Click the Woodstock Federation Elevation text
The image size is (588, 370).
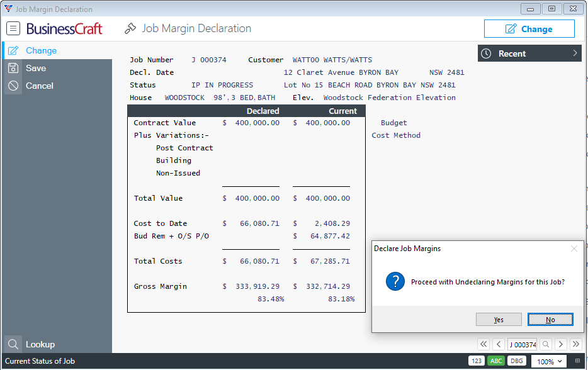point(390,98)
